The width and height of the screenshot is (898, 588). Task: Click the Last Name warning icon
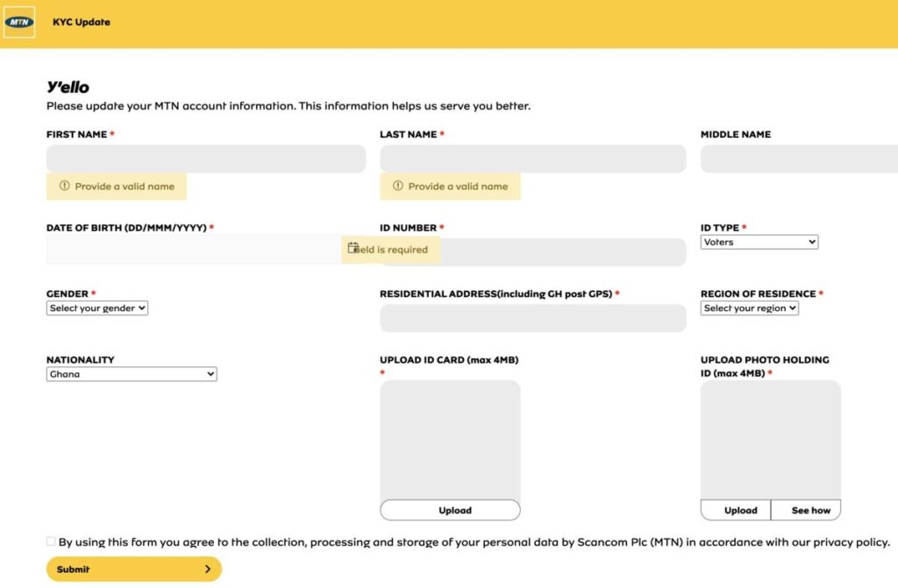tap(397, 187)
